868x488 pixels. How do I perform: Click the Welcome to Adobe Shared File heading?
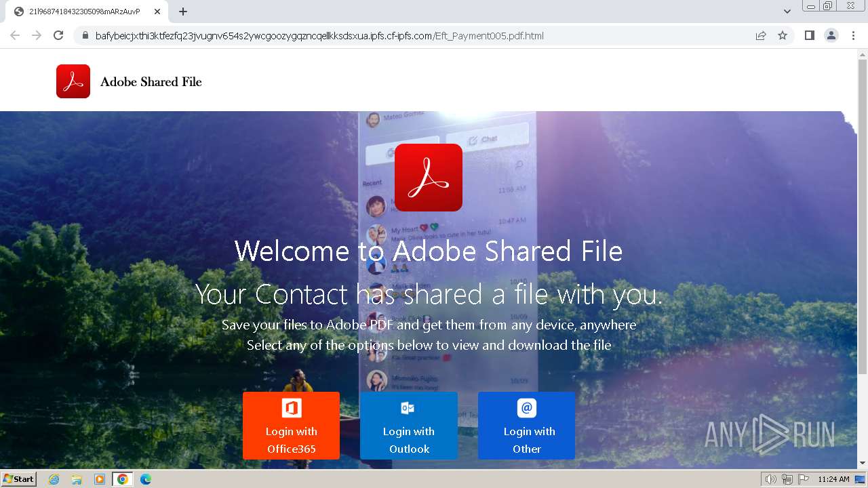pyautogui.click(x=429, y=251)
